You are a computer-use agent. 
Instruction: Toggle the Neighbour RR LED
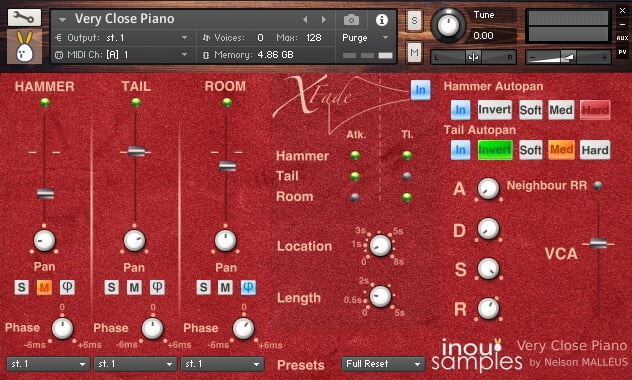598,185
